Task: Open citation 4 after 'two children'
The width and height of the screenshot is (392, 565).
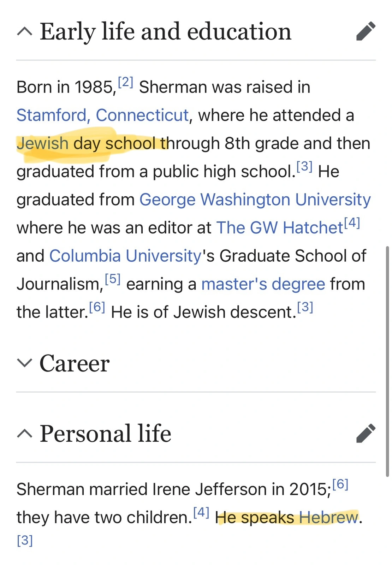Action: [201, 512]
